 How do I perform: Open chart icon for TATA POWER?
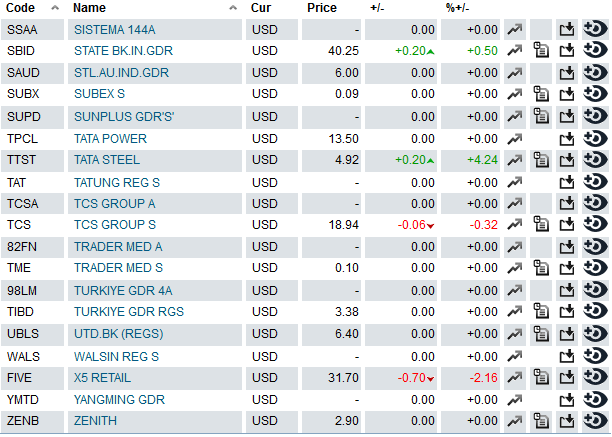[x=514, y=139]
